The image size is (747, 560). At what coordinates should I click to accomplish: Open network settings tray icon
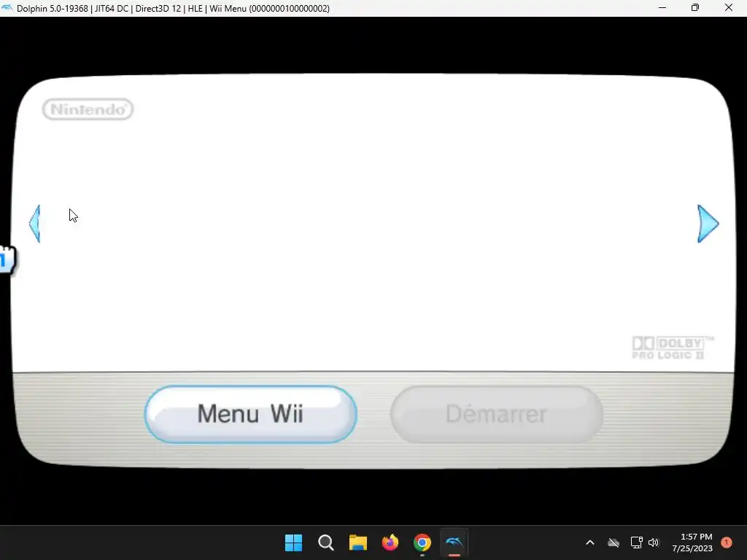click(636, 542)
